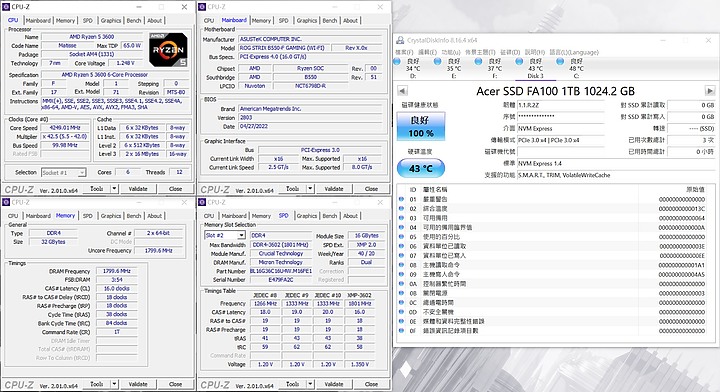Open the 說明(H) help menu in CrystalDiskInfo
This screenshot has height=392, width=720.
pos(534,52)
